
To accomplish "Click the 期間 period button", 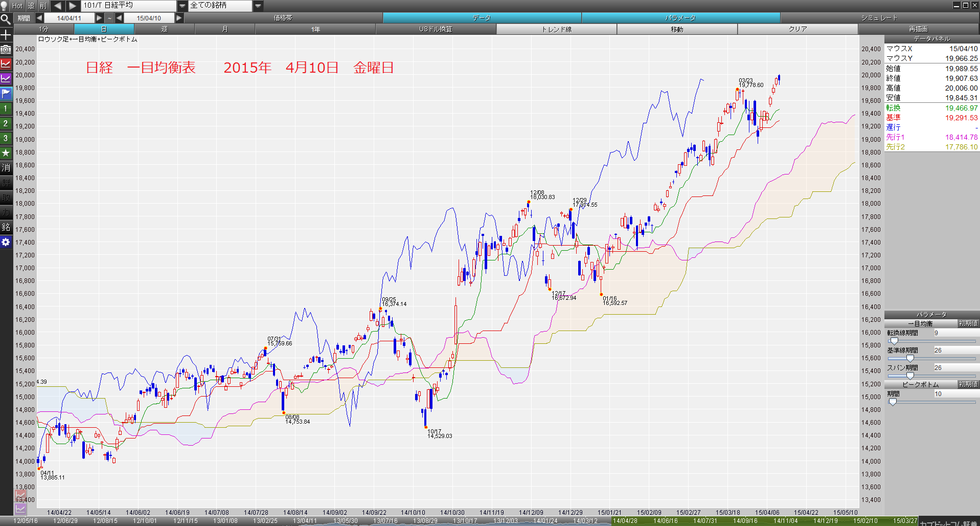I will 24,18.
